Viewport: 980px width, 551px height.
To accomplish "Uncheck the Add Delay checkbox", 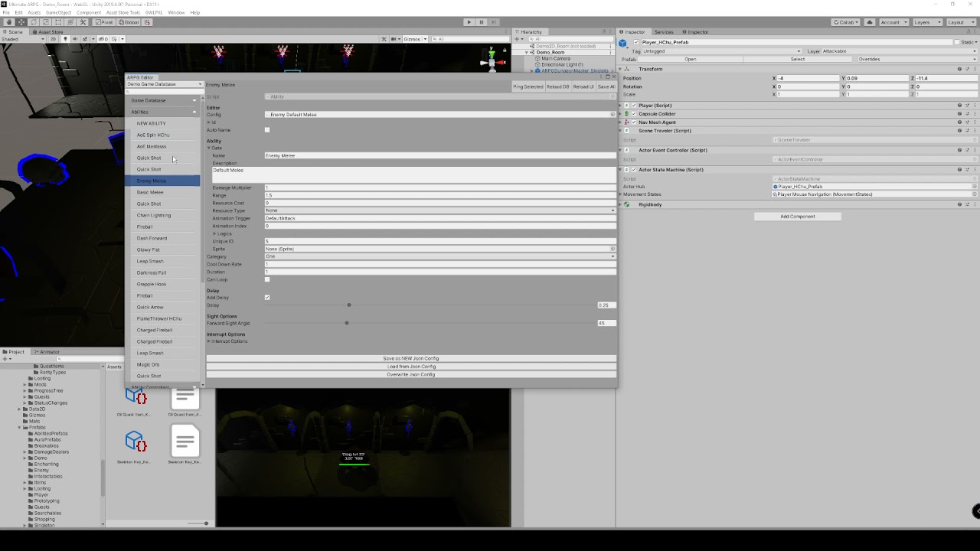I will 267,297.
